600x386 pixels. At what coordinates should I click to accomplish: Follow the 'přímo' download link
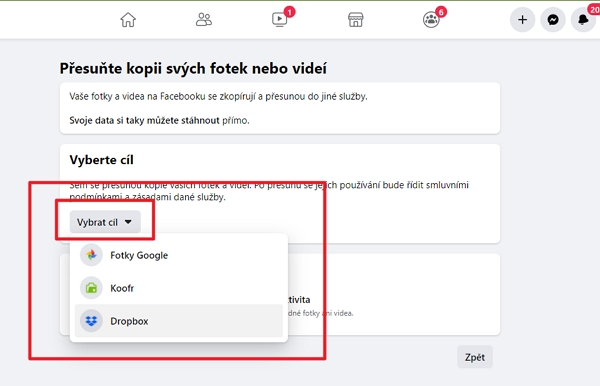coord(235,121)
